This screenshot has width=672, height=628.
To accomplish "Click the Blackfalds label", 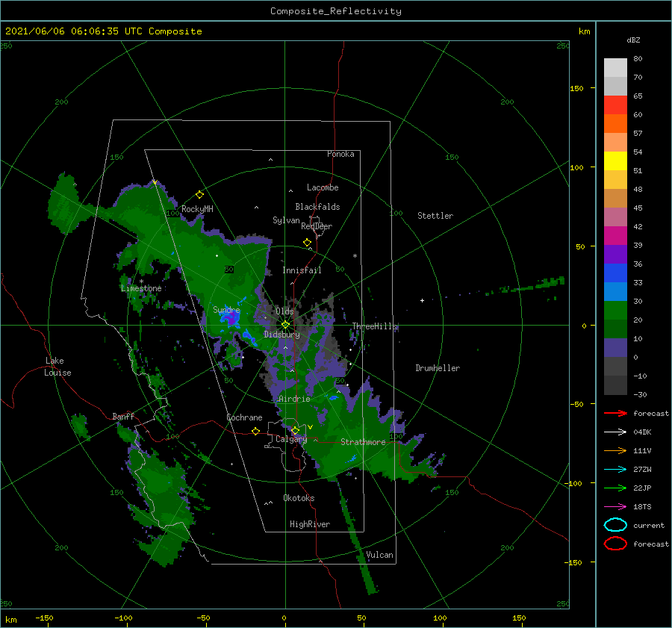I will point(317,207).
